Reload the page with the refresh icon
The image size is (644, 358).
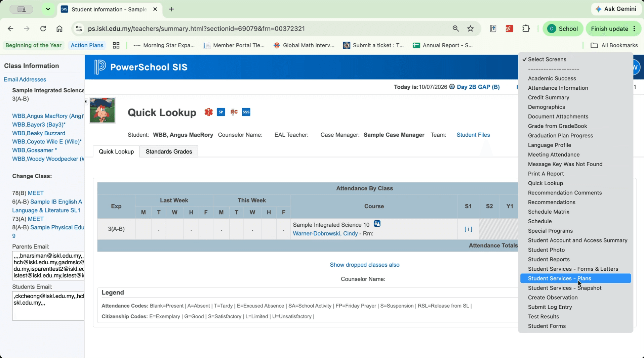[x=43, y=29]
